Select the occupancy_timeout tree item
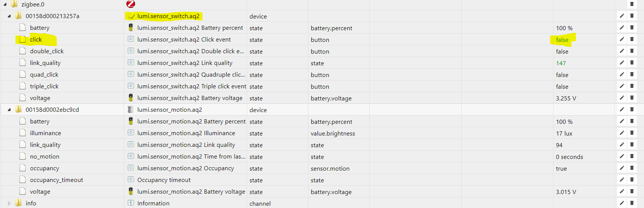Screen dimensions: 644x208 coord(56,180)
